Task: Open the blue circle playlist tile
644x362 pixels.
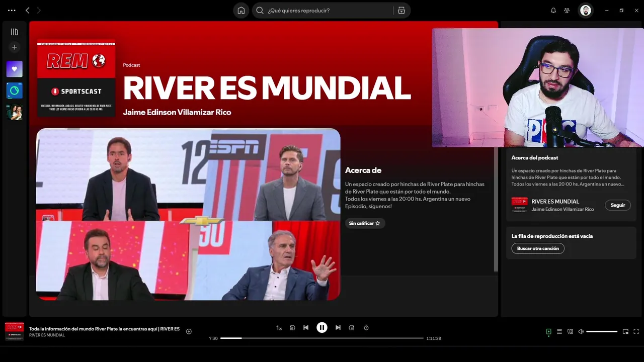Action: [x=15, y=90]
